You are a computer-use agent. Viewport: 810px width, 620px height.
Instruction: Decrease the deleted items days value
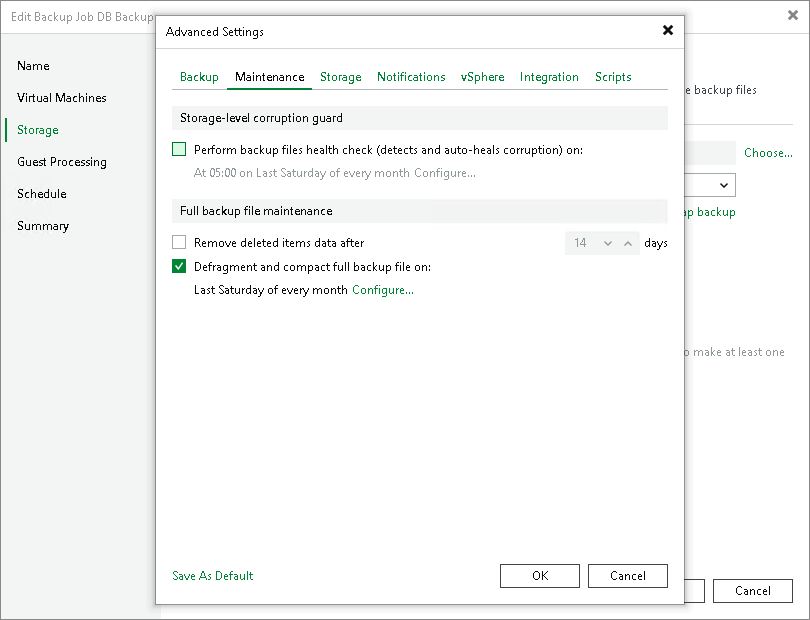point(608,243)
